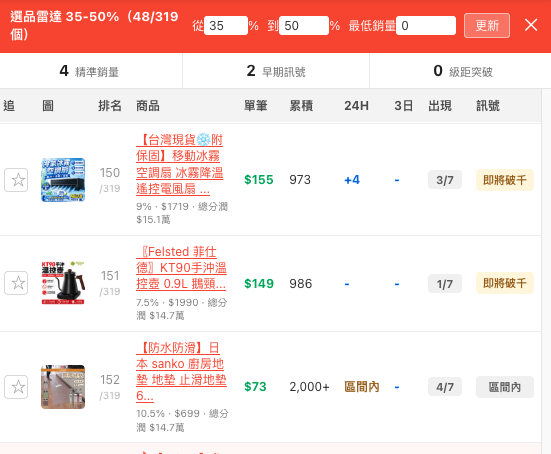Screen dimensions: 551x454
Task: Click the 從 percentage field showing 35
Action: [x=226, y=25]
